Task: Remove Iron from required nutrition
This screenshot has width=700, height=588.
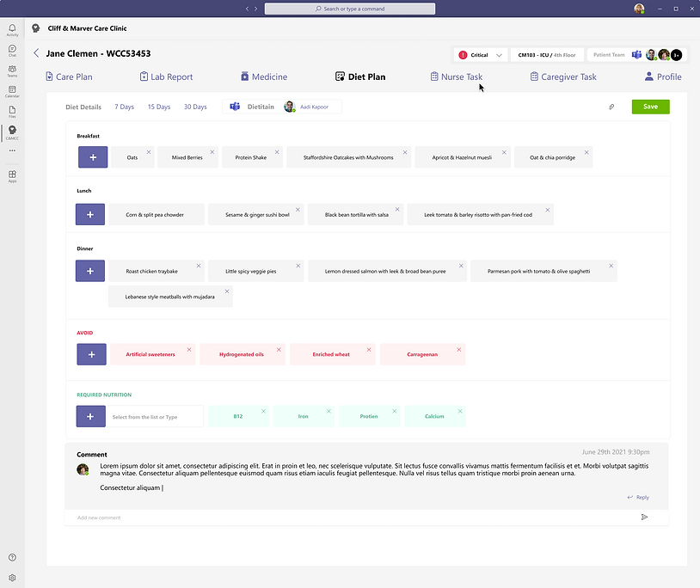Action: (x=329, y=411)
